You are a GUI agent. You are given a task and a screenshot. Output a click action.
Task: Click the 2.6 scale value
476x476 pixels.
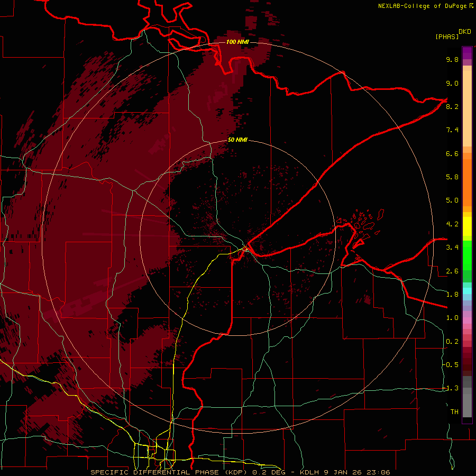[x=452, y=271]
